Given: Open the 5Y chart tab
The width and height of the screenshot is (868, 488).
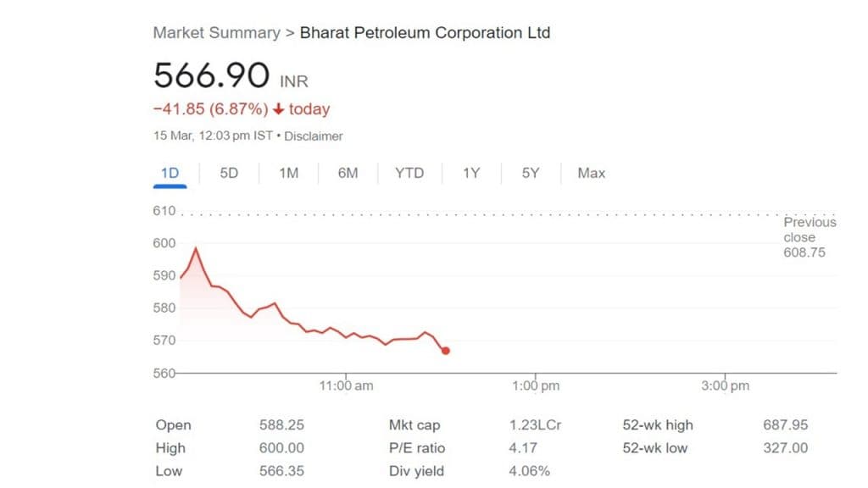Looking at the screenshot, I should coord(531,174).
